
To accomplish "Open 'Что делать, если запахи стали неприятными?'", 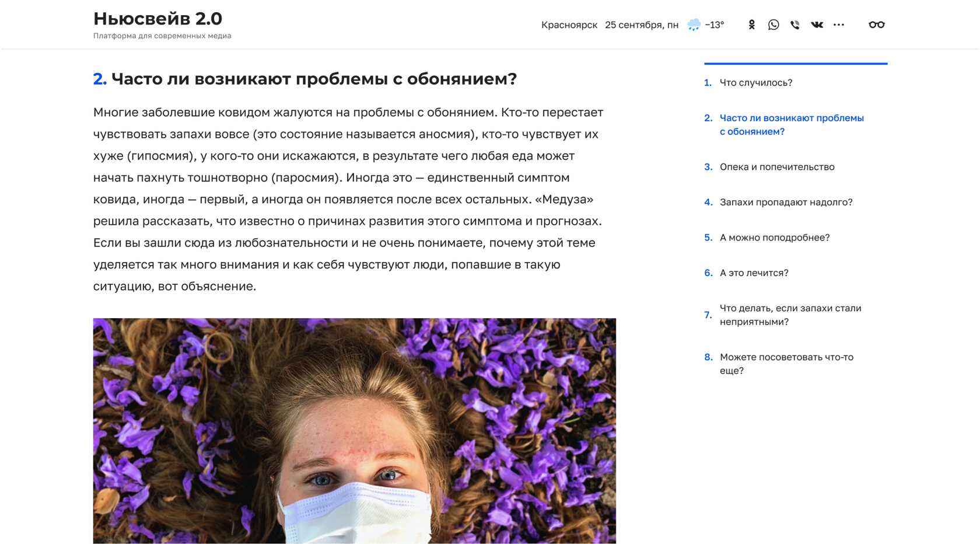I will point(790,315).
